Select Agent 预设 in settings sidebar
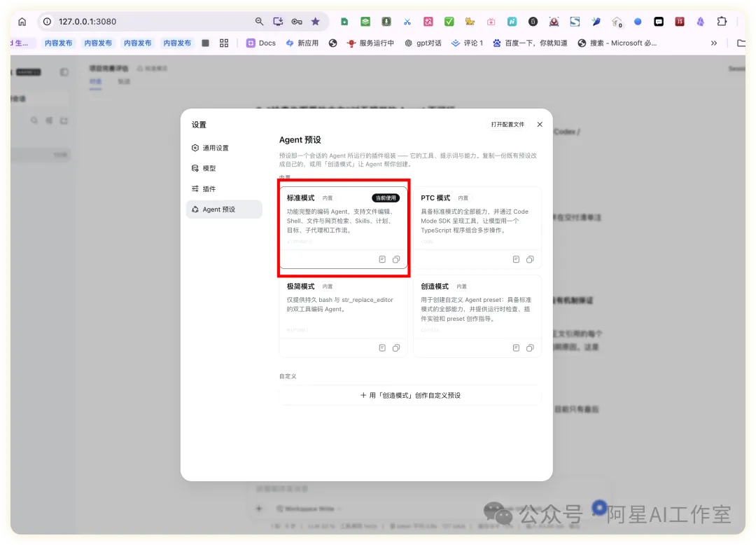Image resolution: width=756 pixels, height=545 pixels. point(224,209)
